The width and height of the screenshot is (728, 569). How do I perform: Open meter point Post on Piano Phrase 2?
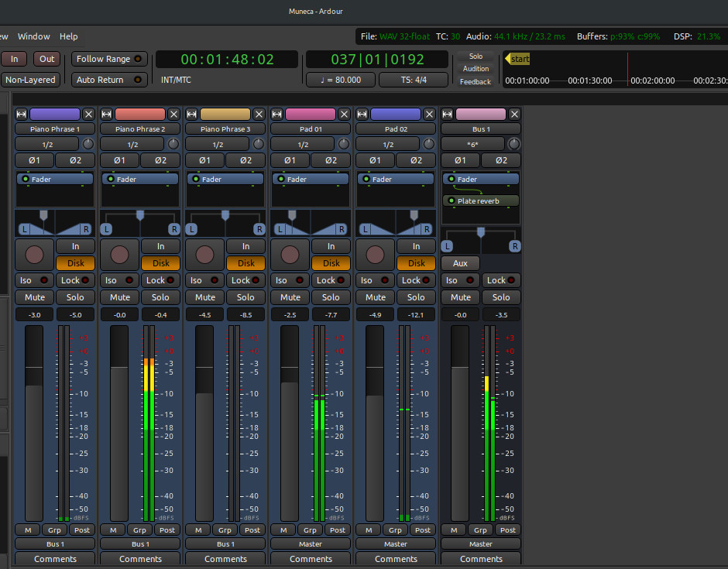click(x=167, y=530)
